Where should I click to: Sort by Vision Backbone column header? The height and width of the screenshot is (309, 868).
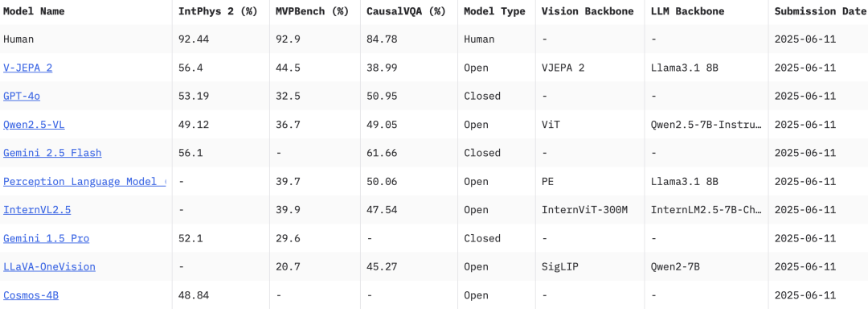pos(588,11)
